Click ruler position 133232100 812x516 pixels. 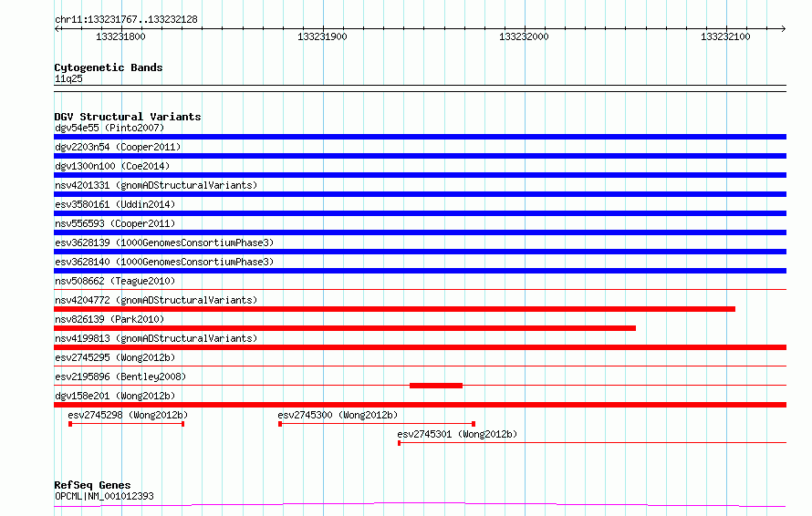(x=725, y=36)
